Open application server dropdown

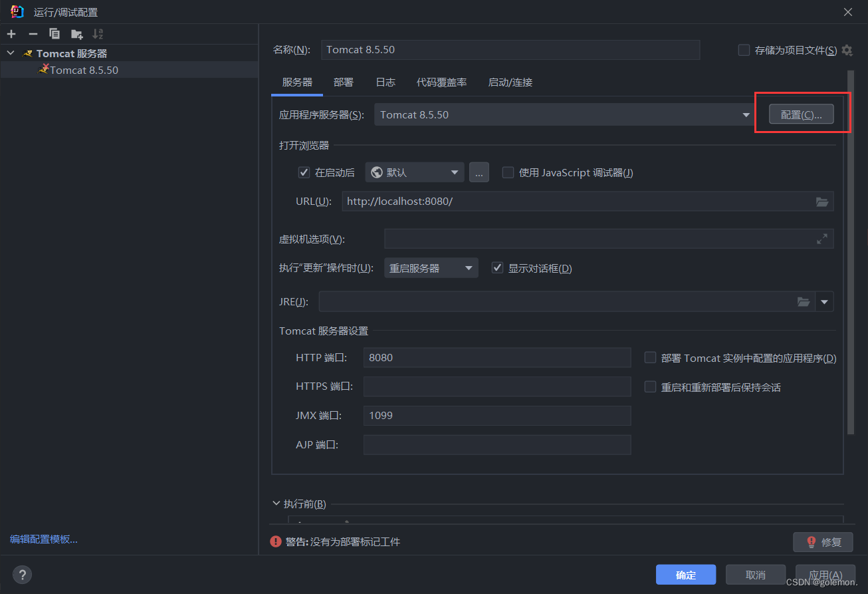click(x=746, y=115)
